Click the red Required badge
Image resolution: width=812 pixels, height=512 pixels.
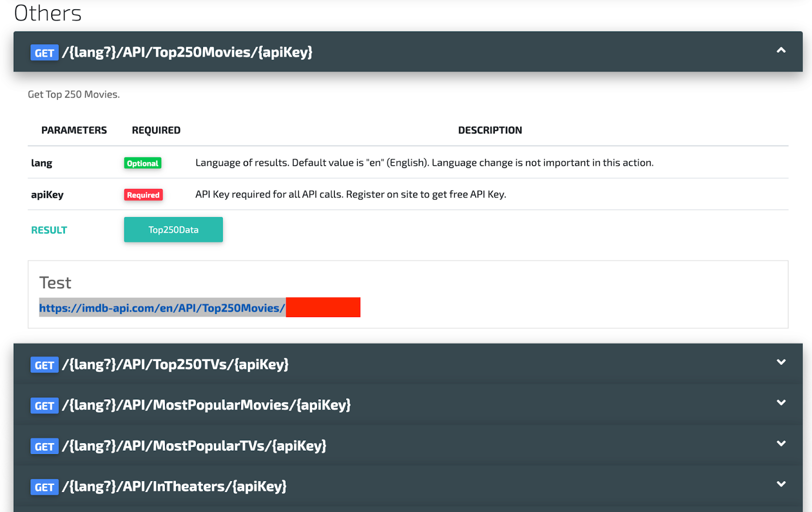tap(143, 195)
